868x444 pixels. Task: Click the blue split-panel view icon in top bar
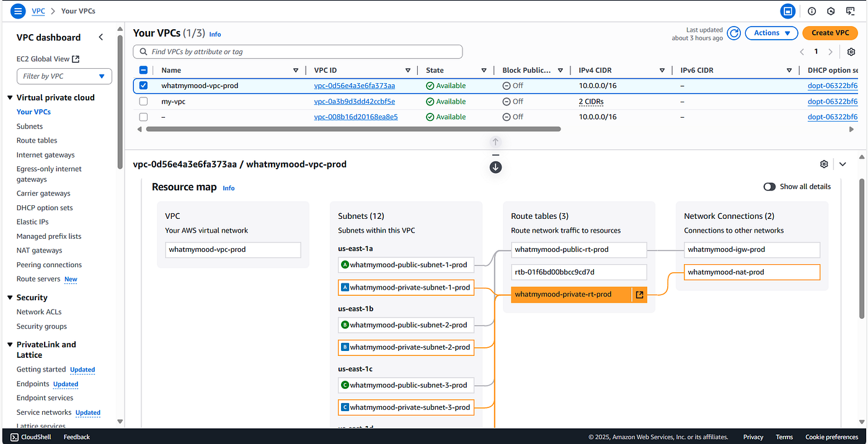point(788,11)
